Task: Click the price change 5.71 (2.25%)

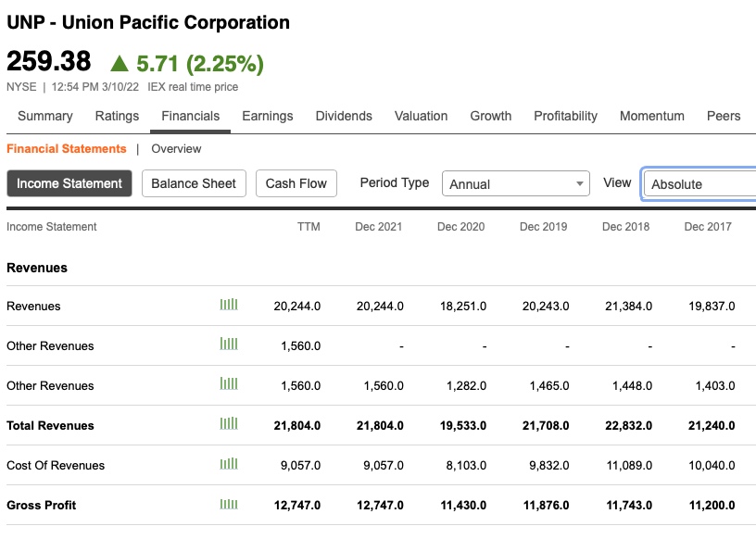Action: 200,64
